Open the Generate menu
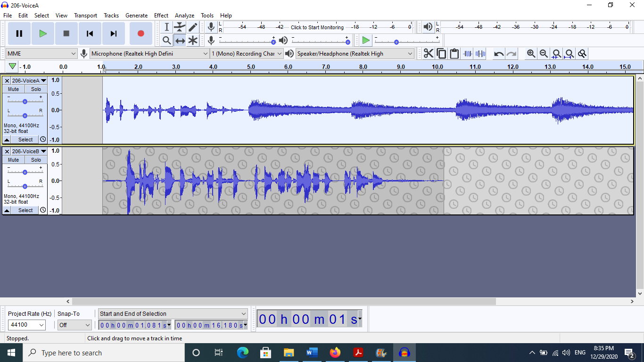 [136, 16]
